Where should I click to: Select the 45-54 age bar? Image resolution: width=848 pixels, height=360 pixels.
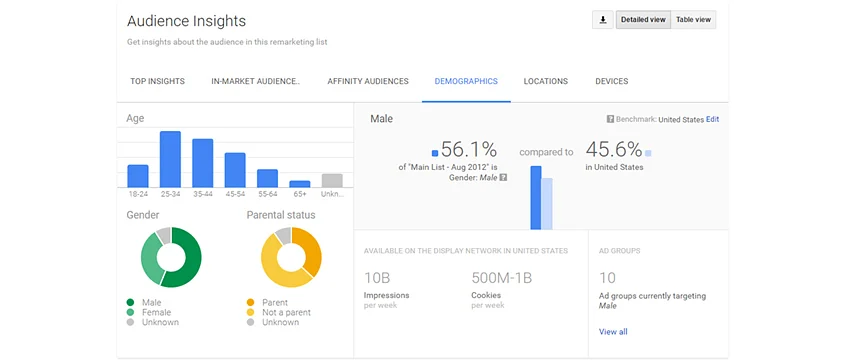235,170
